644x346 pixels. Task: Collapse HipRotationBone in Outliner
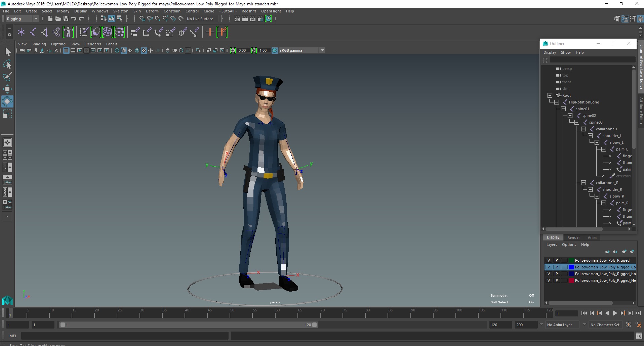557,102
